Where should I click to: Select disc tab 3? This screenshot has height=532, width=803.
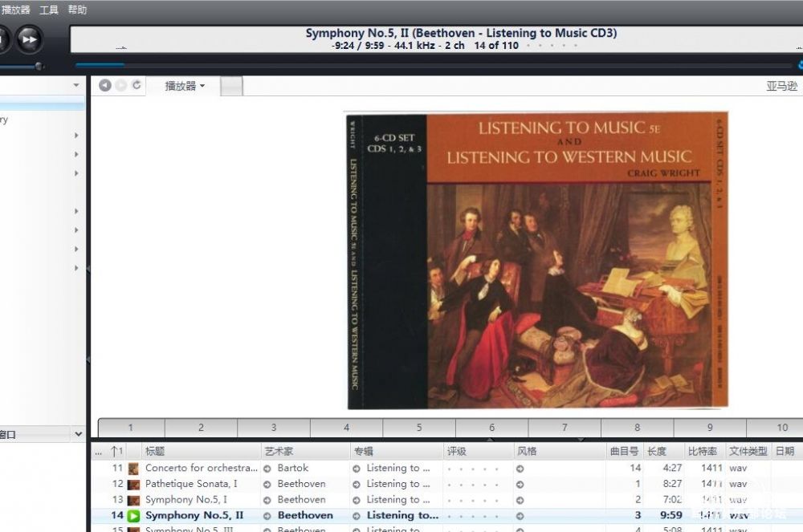tap(274, 427)
